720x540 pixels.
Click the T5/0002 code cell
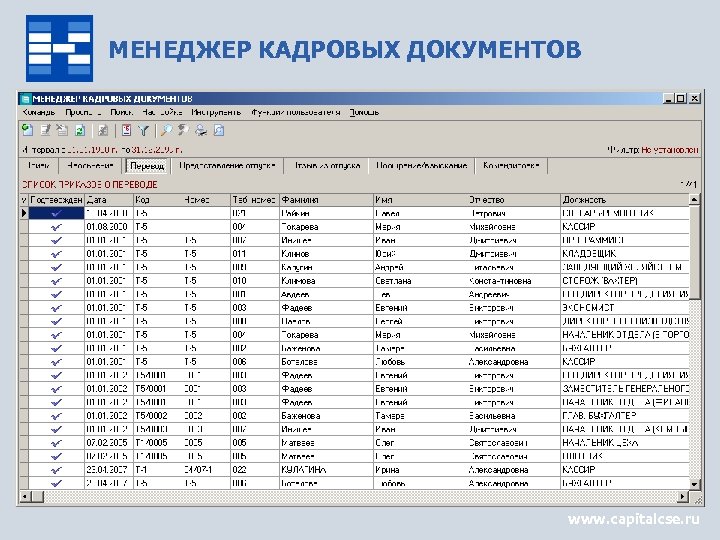click(158, 416)
